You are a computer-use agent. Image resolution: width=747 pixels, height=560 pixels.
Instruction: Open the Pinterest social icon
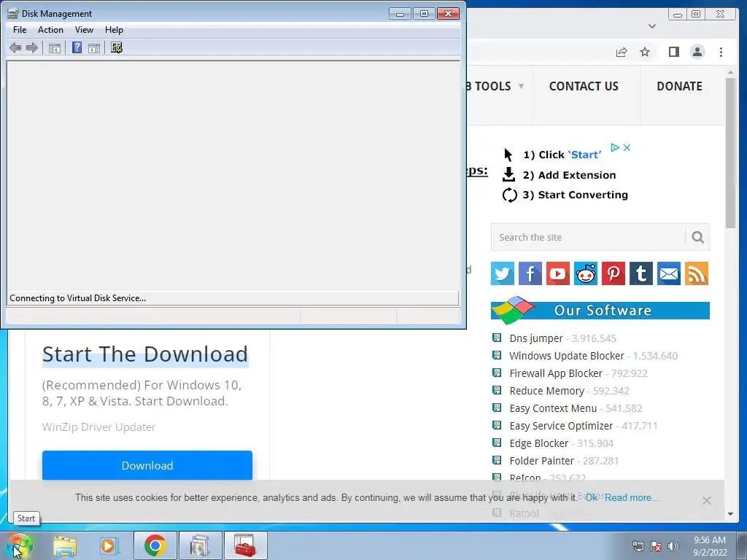(x=613, y=273)
